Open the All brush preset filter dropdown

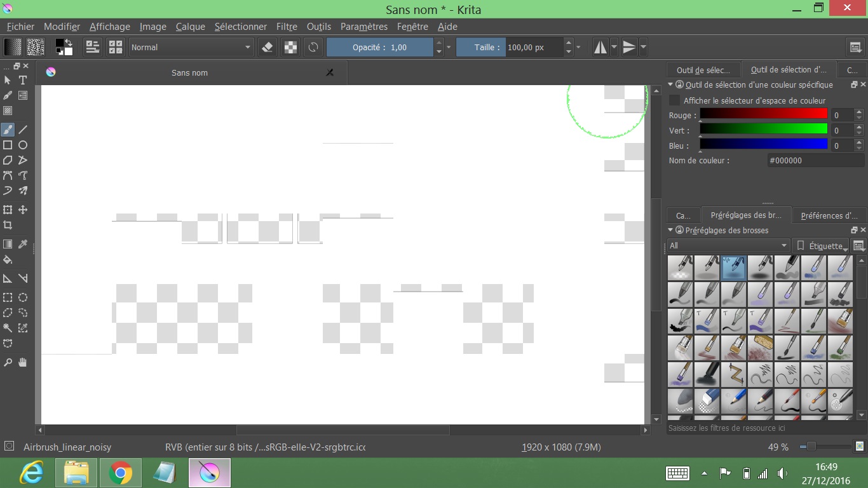[728, 245]
